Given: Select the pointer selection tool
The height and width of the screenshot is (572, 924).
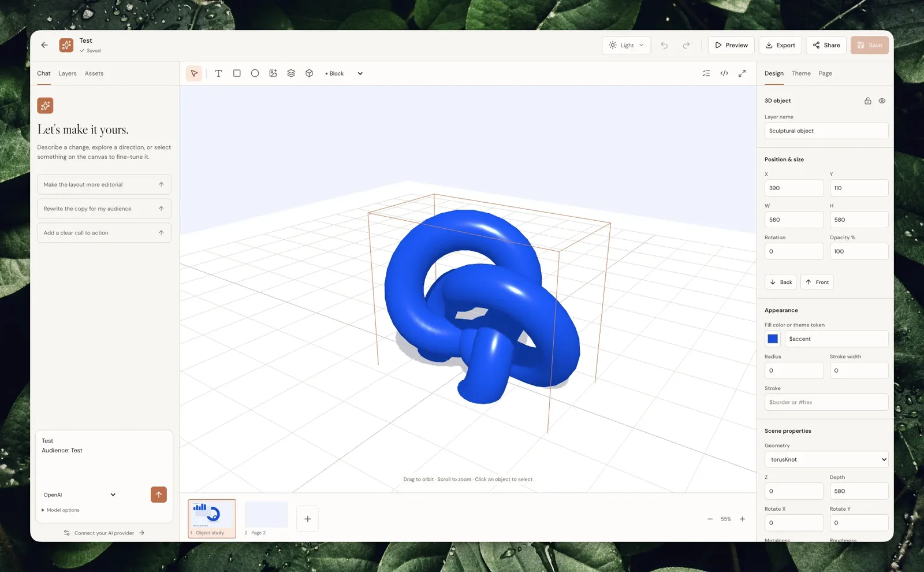Looking at the screenshot, I should click(194, 73).
